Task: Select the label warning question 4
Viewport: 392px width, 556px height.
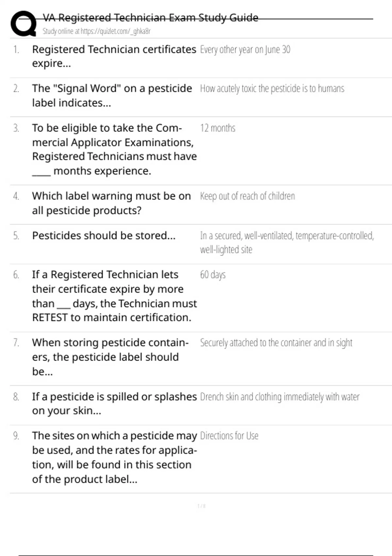Action: 111,203
